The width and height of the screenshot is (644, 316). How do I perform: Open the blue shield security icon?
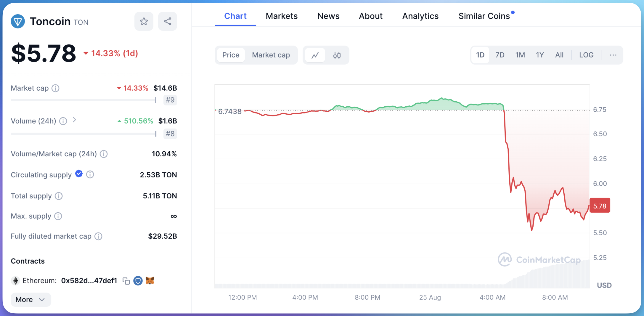(x=138, y=280)
